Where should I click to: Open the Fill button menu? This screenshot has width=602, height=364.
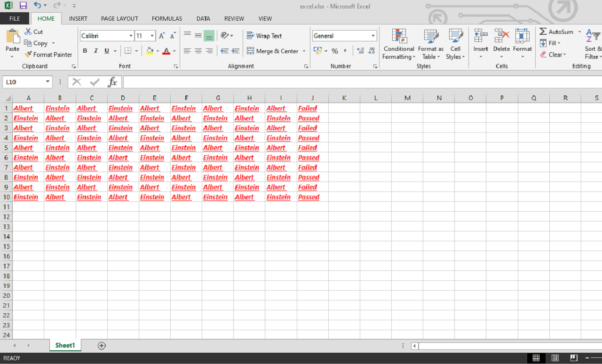pos(550,43)
